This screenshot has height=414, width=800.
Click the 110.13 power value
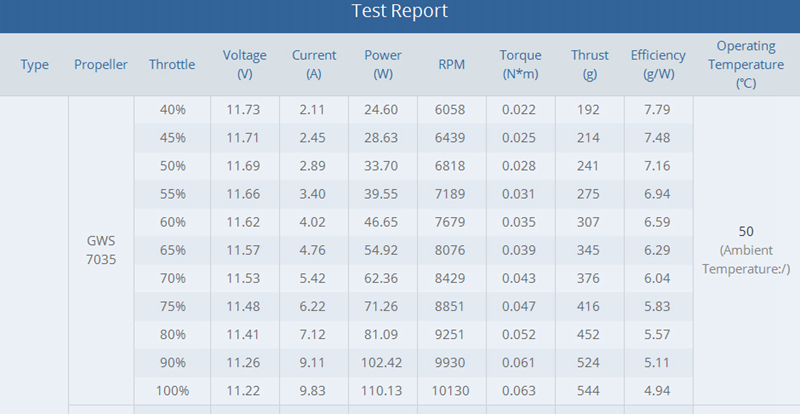tap(383, 389)
